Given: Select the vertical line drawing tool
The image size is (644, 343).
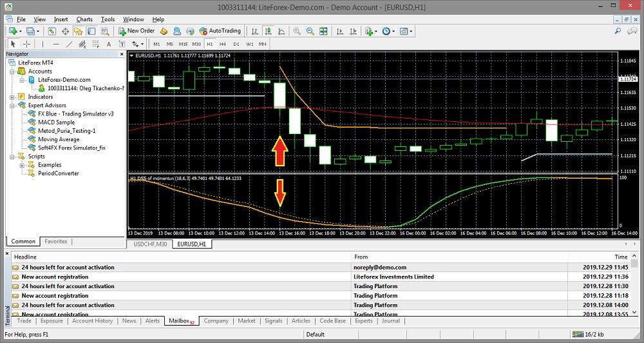Looking at the screenshot, I should 43,44.
